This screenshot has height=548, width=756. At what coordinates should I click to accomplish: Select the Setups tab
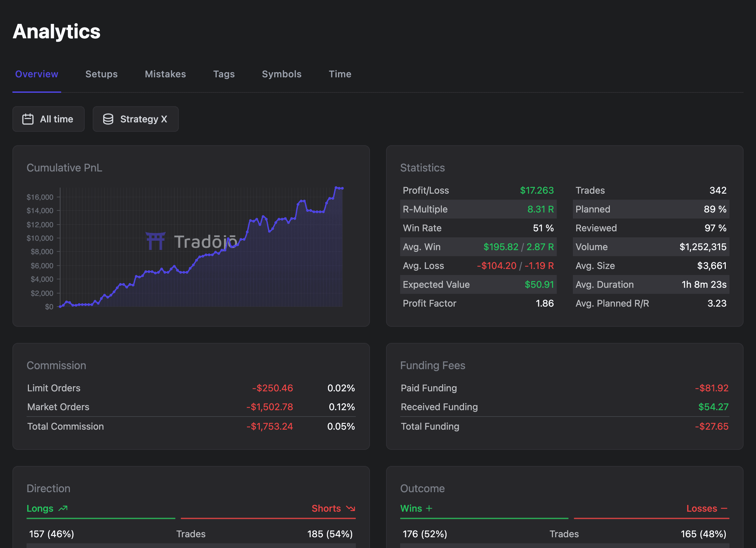[101, 74]
